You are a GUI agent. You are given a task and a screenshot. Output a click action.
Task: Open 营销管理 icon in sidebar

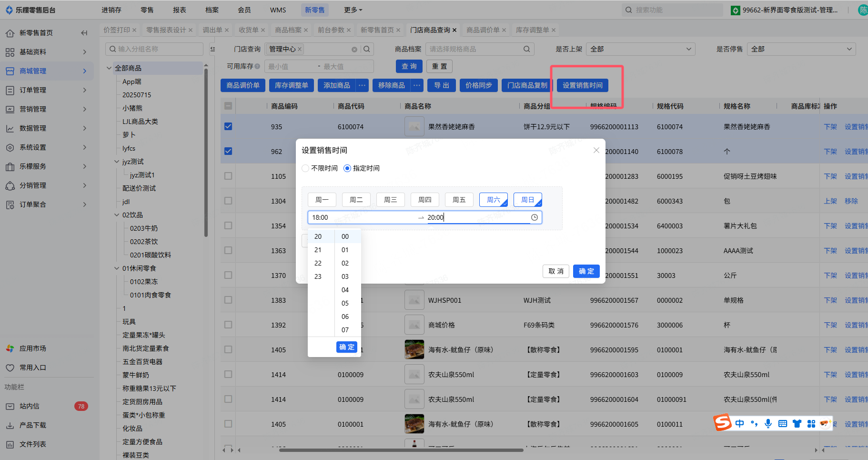[x=10, y=109]
